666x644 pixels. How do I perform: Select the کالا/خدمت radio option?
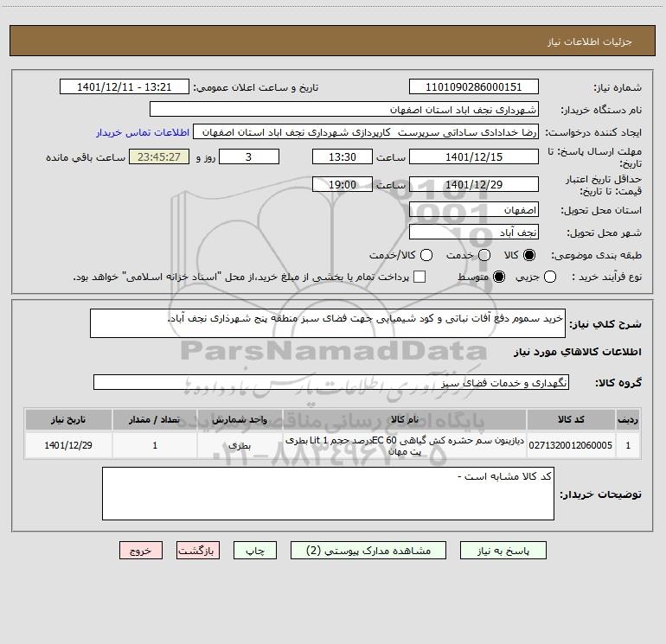[x=426, y=255]
